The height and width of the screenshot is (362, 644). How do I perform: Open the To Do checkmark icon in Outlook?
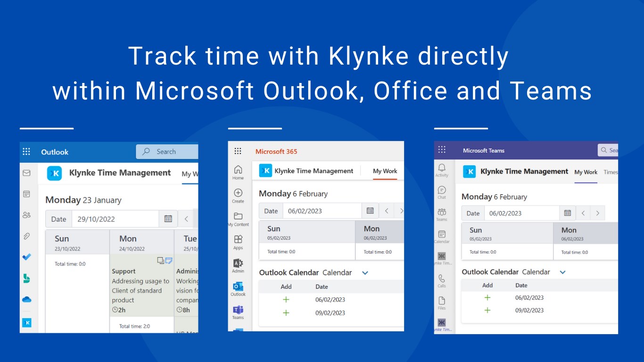point(26,257)
